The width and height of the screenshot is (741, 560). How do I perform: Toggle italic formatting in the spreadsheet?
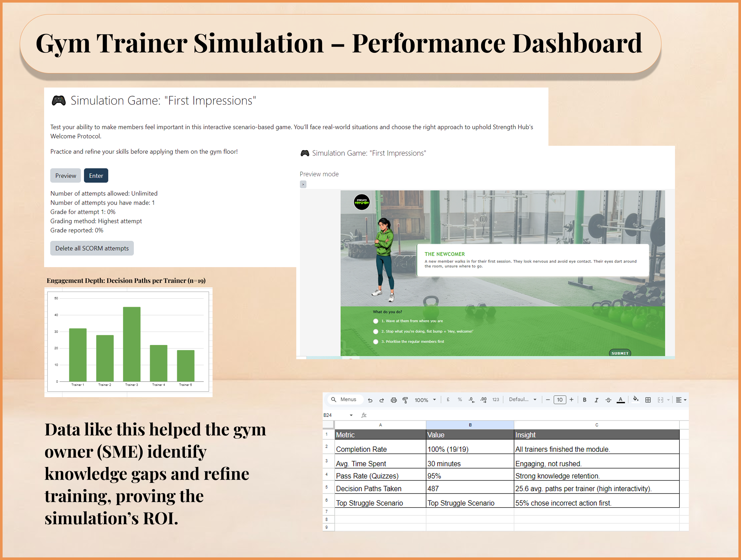(x=596, y=400)
